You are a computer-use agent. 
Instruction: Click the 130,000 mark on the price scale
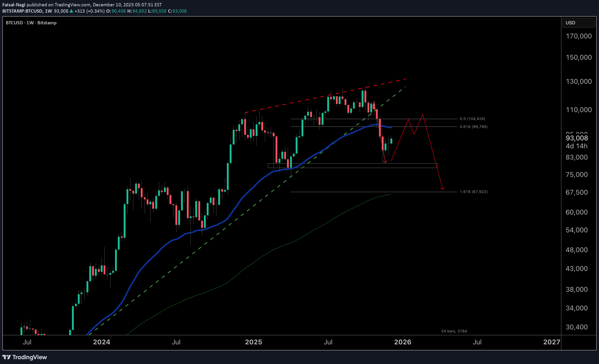pos(579,81)
